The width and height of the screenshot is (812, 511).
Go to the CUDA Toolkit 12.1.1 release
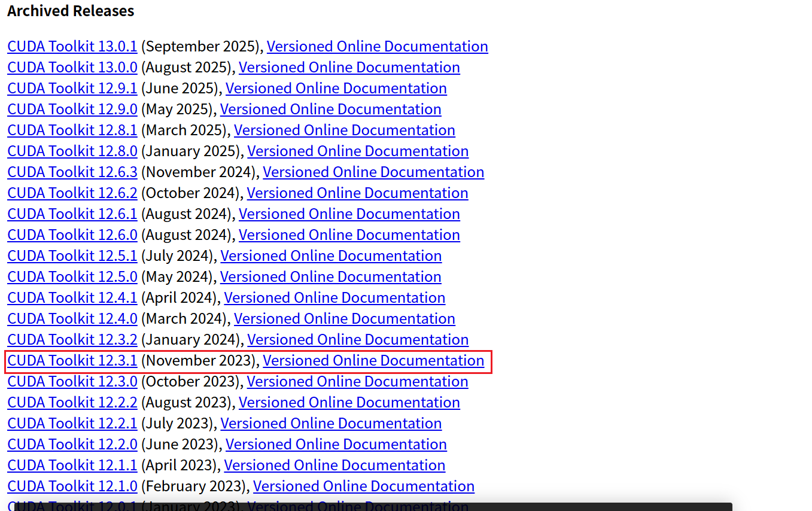click(72, 465)
